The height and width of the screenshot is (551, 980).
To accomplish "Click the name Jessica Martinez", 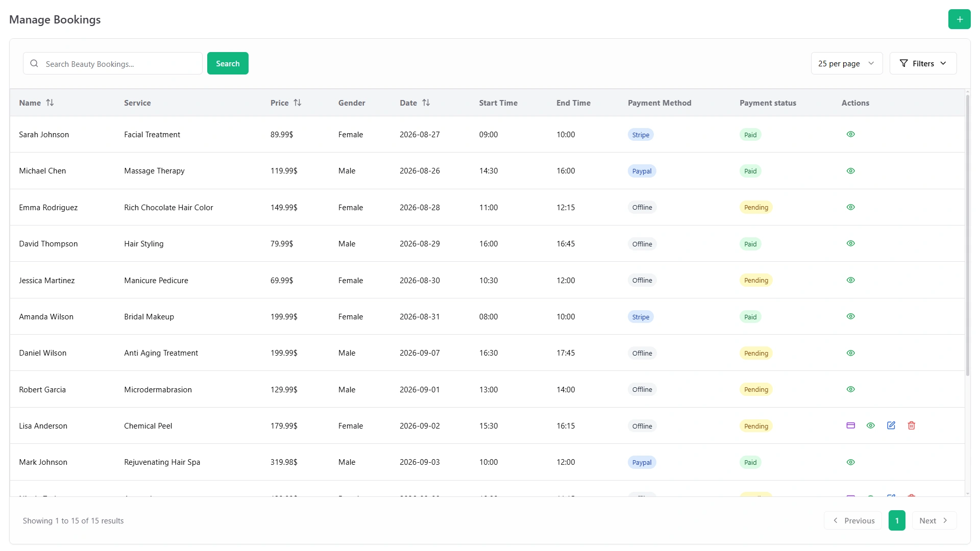I will (46, 281).
